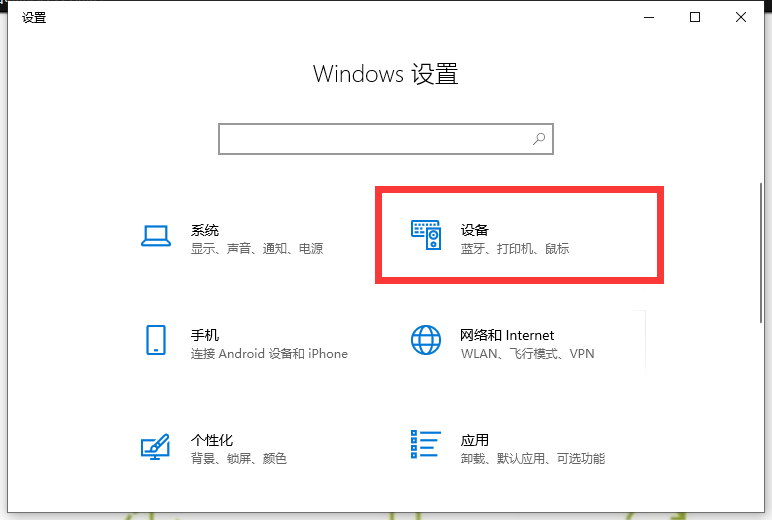
Task: Click text 连接 Android 设备和 iPhone
Action: tap(269, 354)
